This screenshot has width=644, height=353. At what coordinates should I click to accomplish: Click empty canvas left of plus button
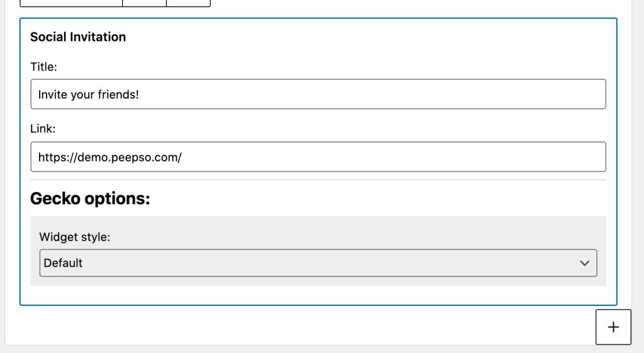point(300,326)
